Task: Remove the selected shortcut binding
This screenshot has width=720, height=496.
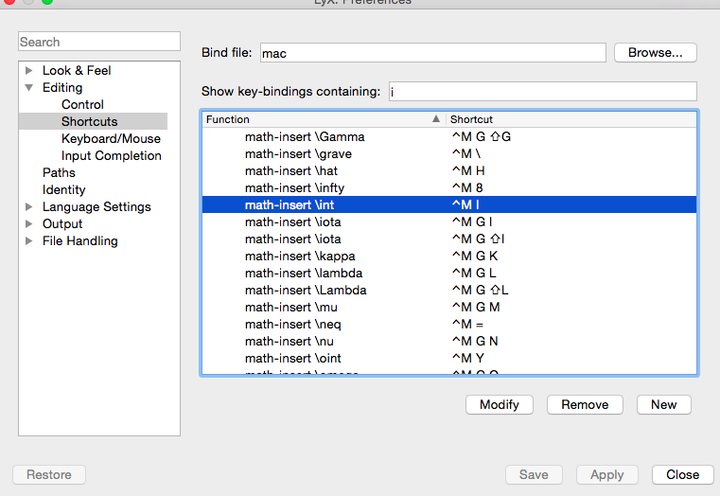Action: click(x=584, y=404)
